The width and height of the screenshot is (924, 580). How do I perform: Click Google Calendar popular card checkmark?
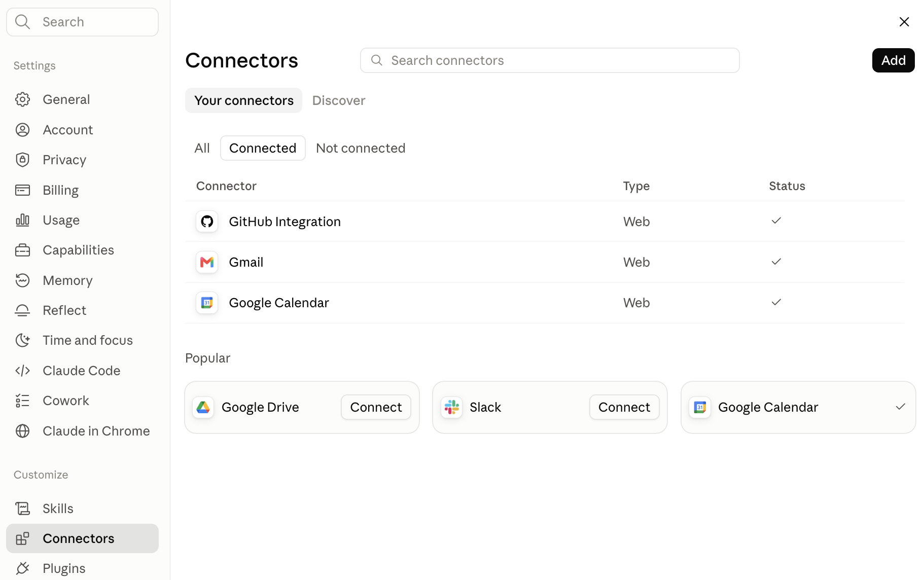pyautogui.click(x=900, y=407)
